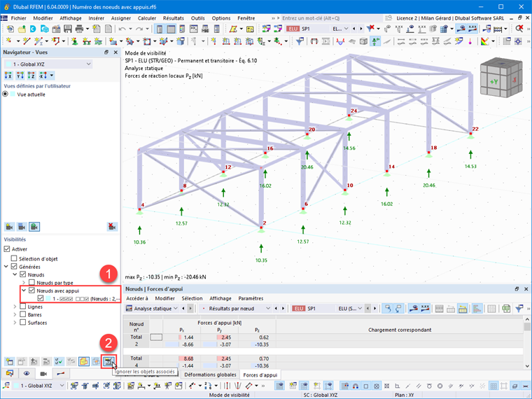The width and height of the screenshot is (532, 399).
Task: Switch to the Déformations globales tab
Action: click(x=211, y=374)
